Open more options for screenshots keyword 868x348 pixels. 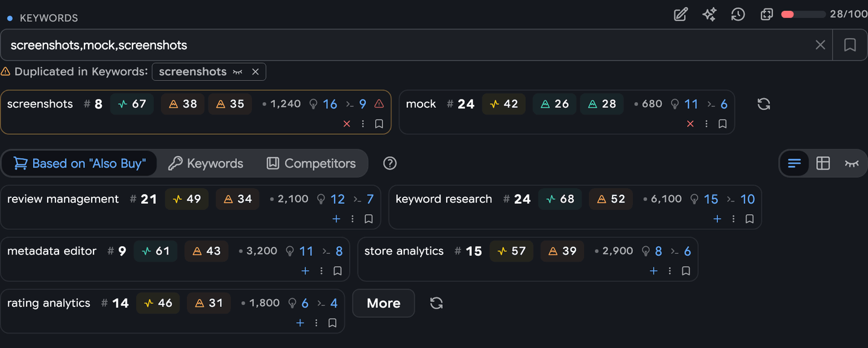[x=363, y=124]
